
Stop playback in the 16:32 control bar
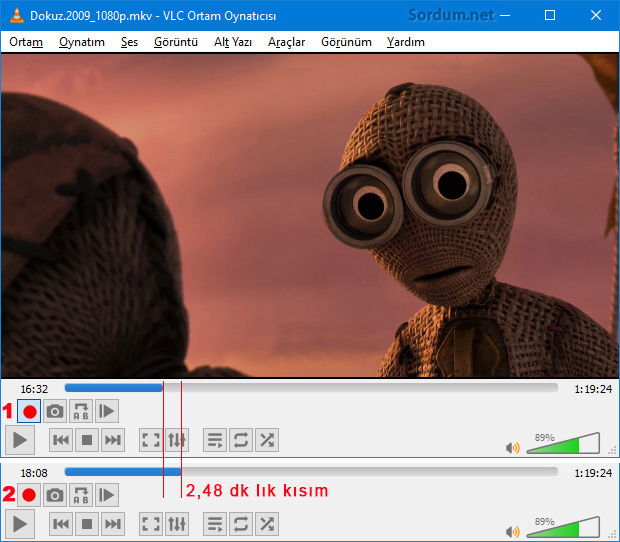pos(87,440)
